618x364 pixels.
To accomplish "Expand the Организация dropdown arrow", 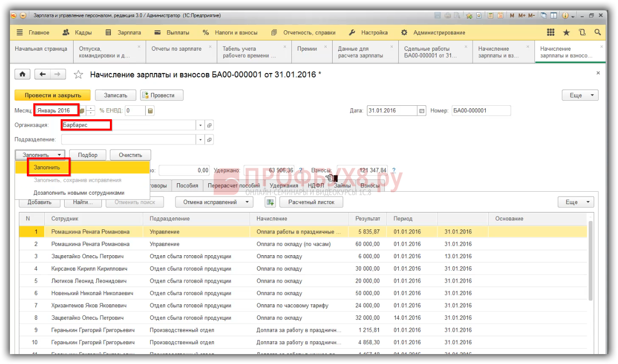I will (x=201, y=125).
